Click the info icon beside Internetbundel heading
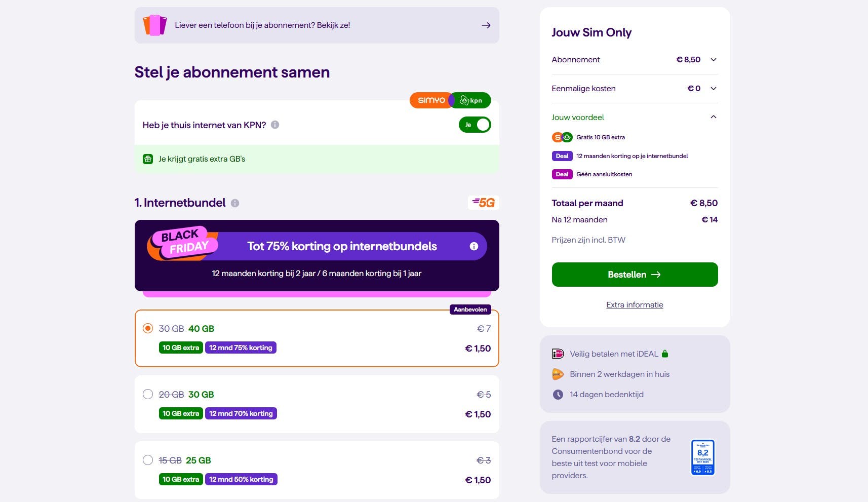 (235, 203)
